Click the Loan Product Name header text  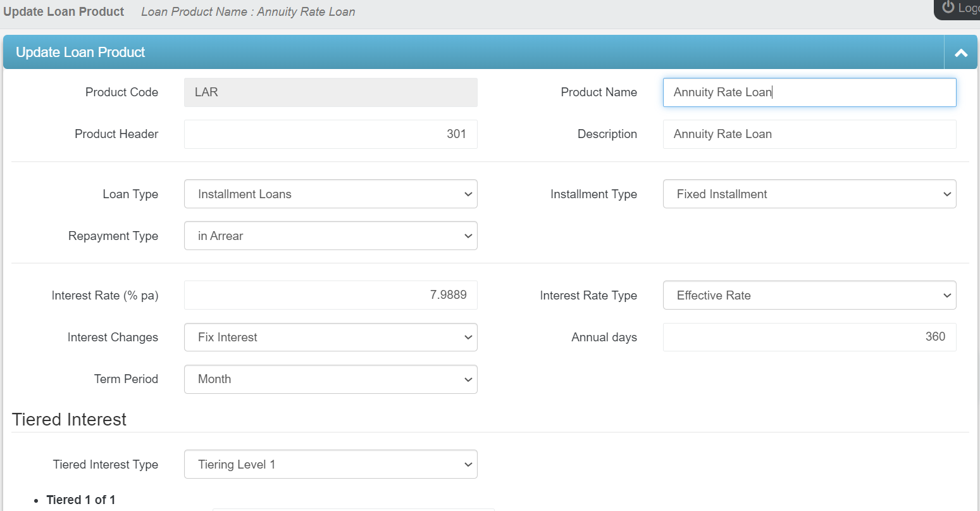point(247,11)
